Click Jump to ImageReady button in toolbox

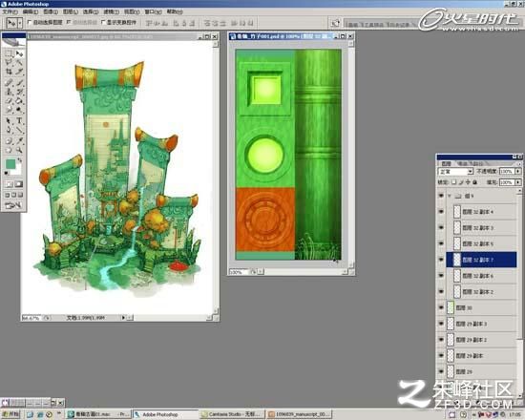pyautogui.click(x=13, y=205)
